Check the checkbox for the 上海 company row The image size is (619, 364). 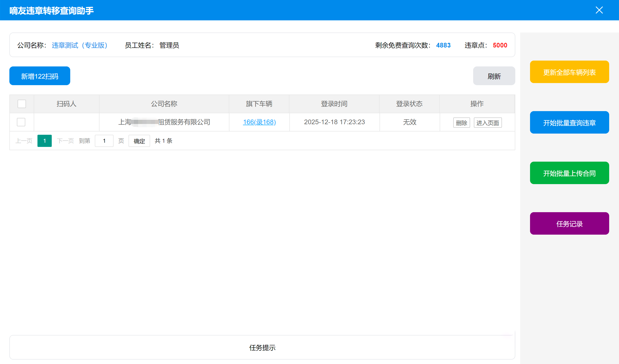point(21,122)
